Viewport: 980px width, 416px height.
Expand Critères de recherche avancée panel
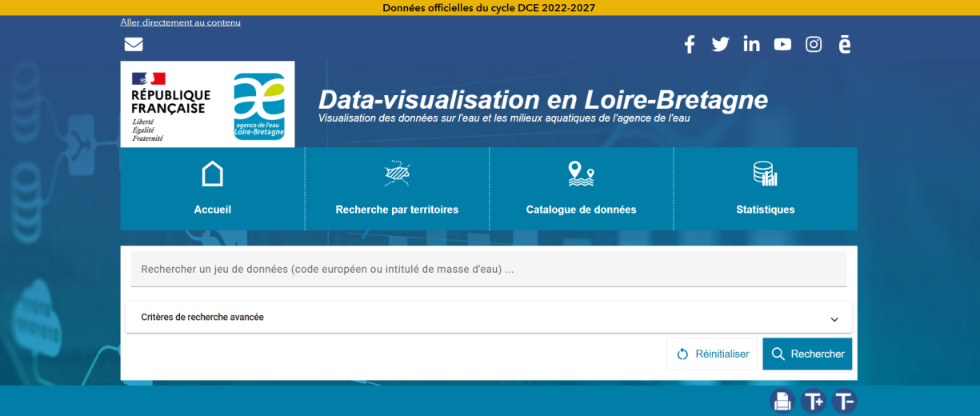click(489, 318)
